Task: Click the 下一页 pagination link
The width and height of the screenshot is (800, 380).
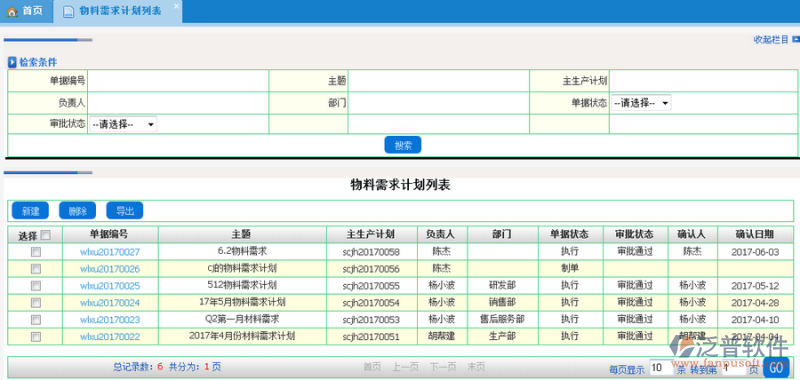Action: pos(443,367)
